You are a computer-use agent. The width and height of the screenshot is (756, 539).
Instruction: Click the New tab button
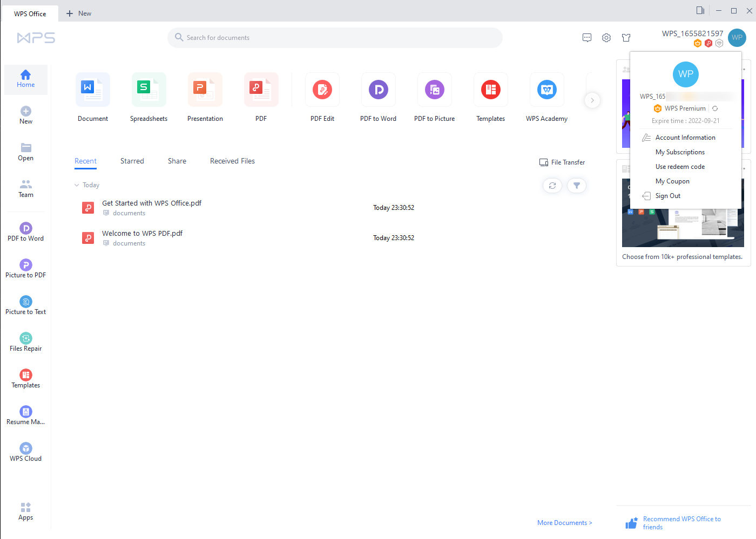[x=79, y=13]
